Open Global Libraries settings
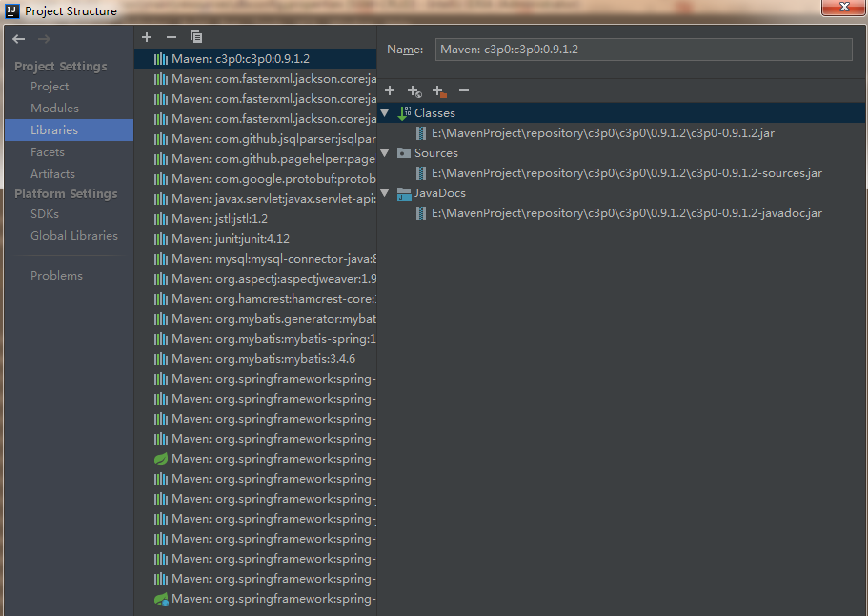 click(x=74, y=236)
